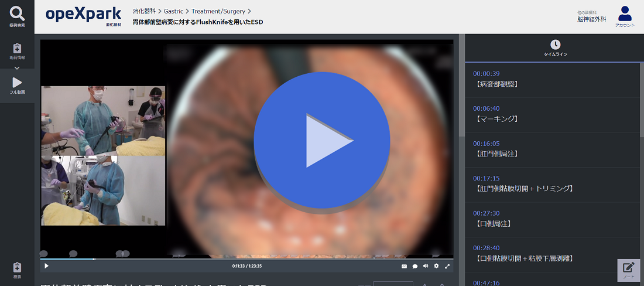Click the operating room camera inset
Screen dimensions: 644x286
(x=103, y=156)
